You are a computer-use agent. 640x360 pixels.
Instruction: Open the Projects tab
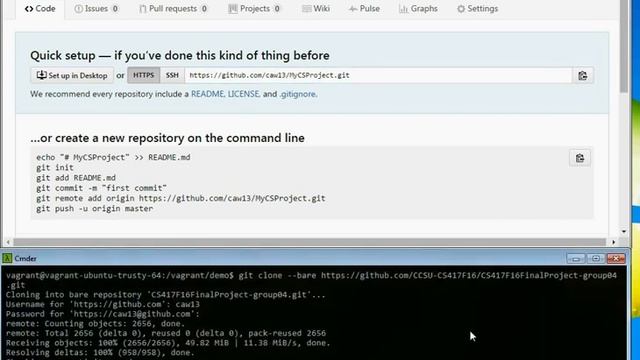[254, 9]
